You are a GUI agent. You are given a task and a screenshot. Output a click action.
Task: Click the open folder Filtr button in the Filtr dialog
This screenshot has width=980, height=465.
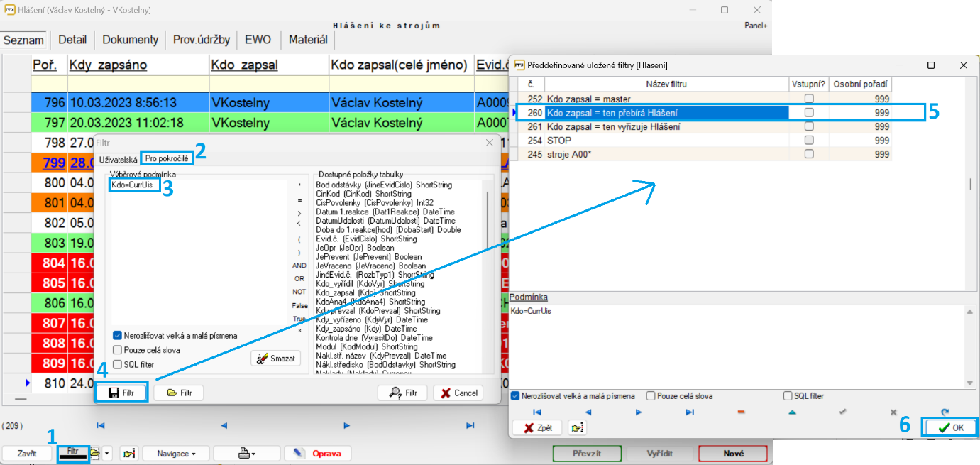178,393
